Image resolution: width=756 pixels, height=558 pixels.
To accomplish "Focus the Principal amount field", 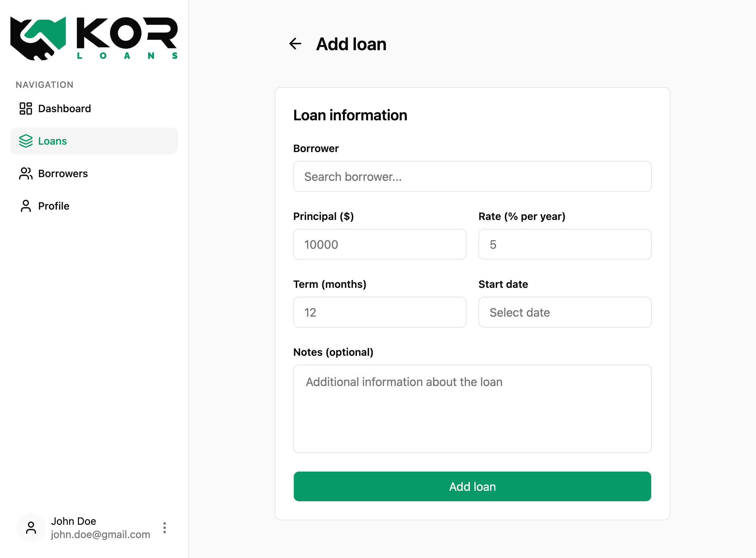I will coord(379,244).
